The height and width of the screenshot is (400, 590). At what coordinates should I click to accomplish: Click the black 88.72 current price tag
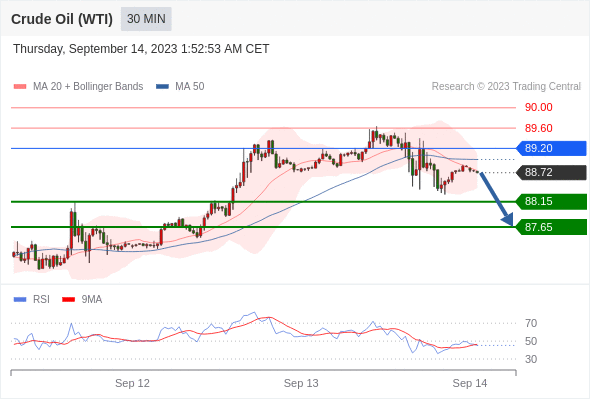point(551,172)
